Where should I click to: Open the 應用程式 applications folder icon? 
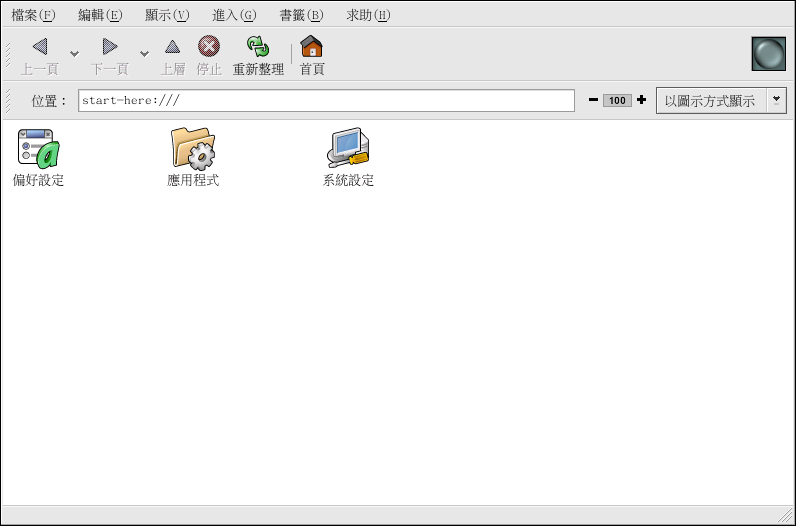pyautogui.click(x=193, y=148)
